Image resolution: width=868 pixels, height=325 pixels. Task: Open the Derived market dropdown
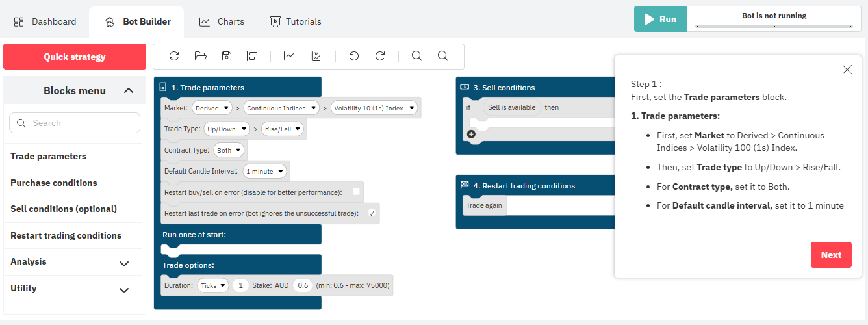(212, 108)
